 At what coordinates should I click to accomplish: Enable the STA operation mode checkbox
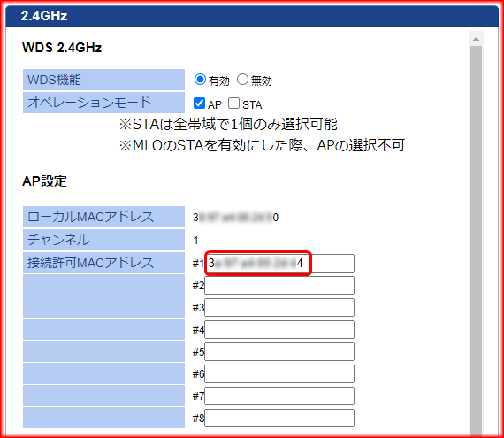point(233,104)
